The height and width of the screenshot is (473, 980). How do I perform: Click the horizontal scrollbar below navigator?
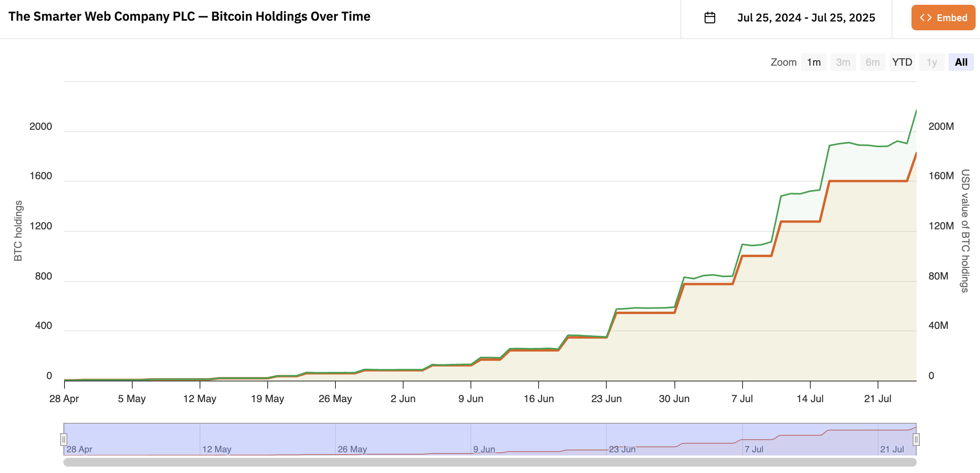(490, 462)
